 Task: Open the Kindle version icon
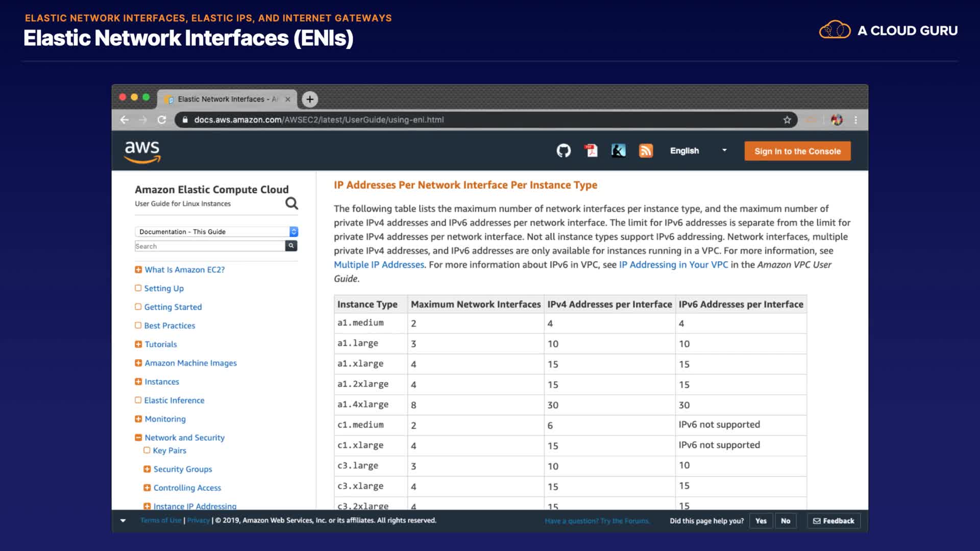(x=618, y=151)
